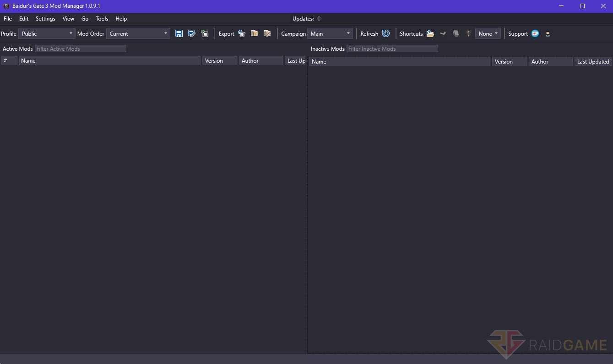Image resolution: width=613 pixels, height=364 pixels.
Task: Add a new mod order with plus icon
Action: (x=205, y=33)
